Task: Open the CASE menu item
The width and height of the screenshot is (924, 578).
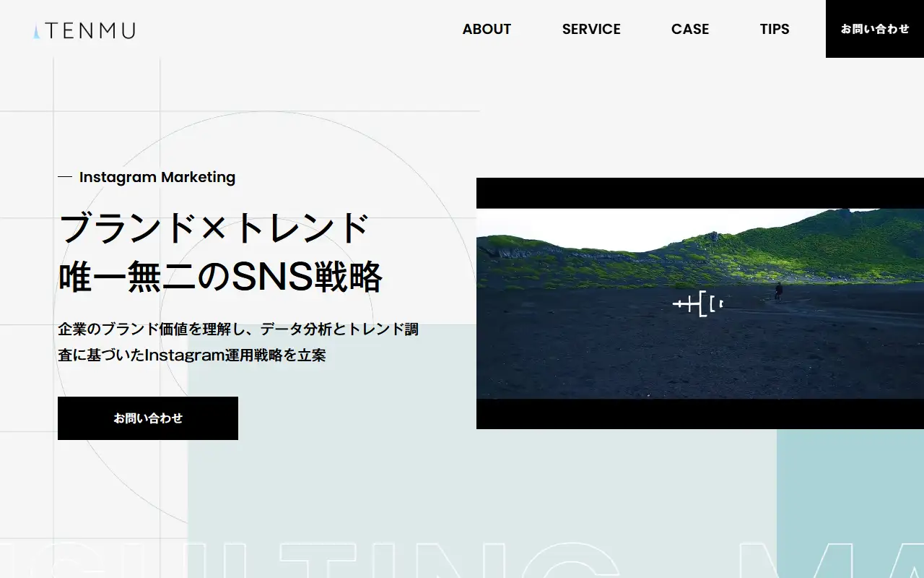Action: [x=690, y=29]
